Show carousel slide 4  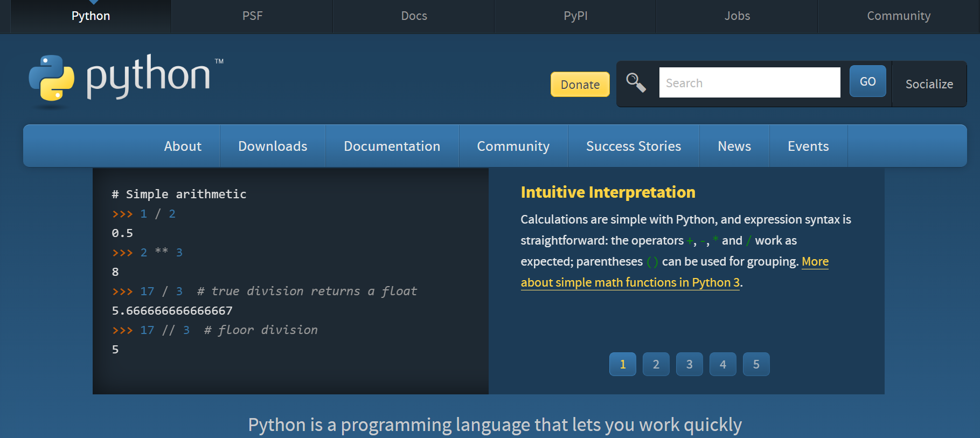pyautogui.click(x=723, y=364)
